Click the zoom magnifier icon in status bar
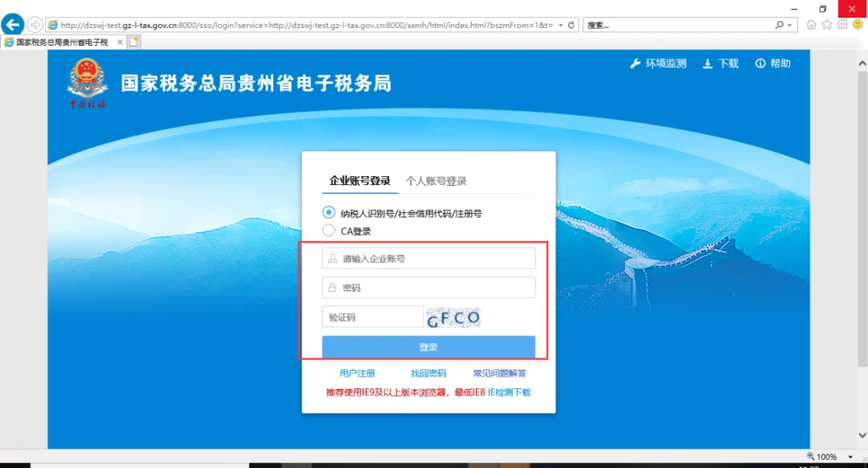Screen dimensions: 868x468 click(811, 457)
